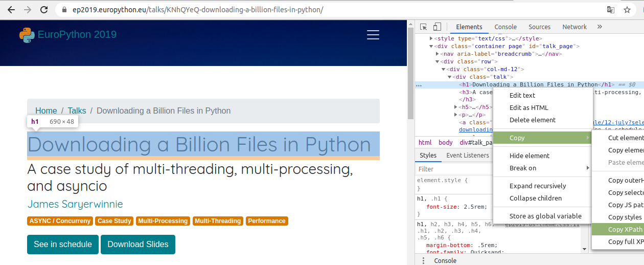Image resolution: width=644 pixels, height=265 pixels.
Task: Click the EuroPython snake logo
Action: (27, 35)
